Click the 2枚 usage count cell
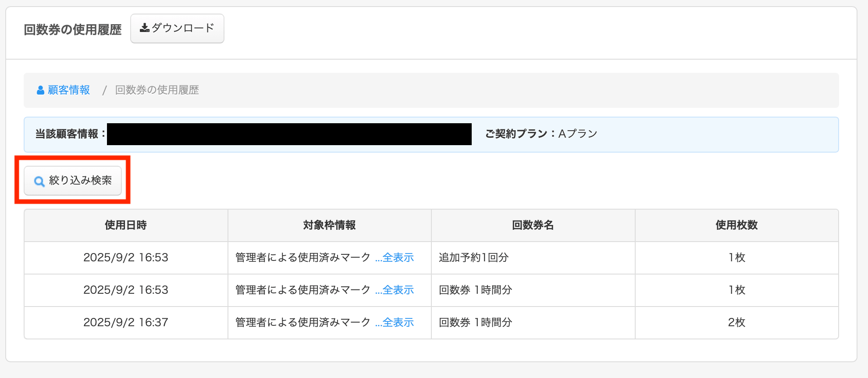 pos(736,323)
